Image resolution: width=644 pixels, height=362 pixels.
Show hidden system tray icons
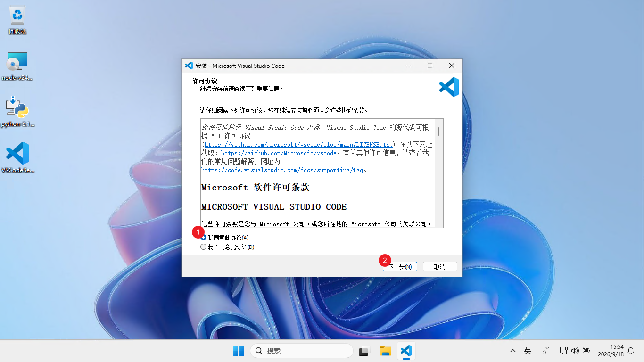[513, 351]
